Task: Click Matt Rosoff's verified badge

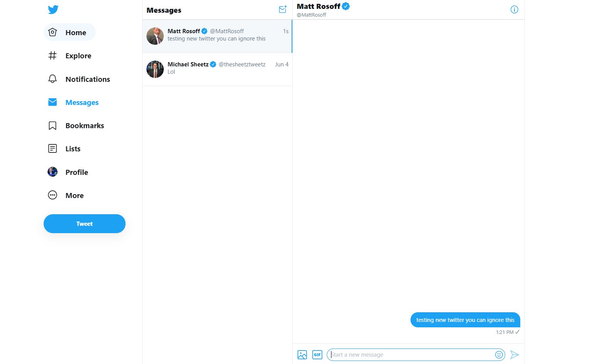Action: 346,6
